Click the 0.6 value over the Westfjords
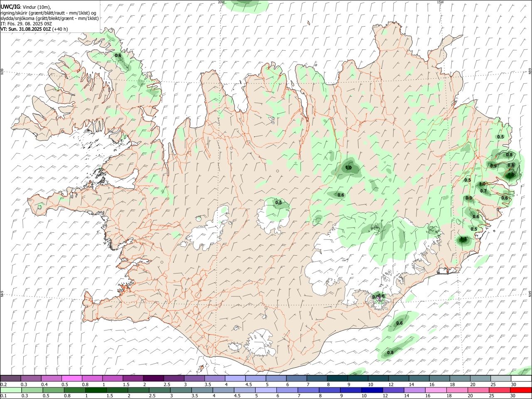Viewport: 532px width, 399px height. tap(118, 55)
